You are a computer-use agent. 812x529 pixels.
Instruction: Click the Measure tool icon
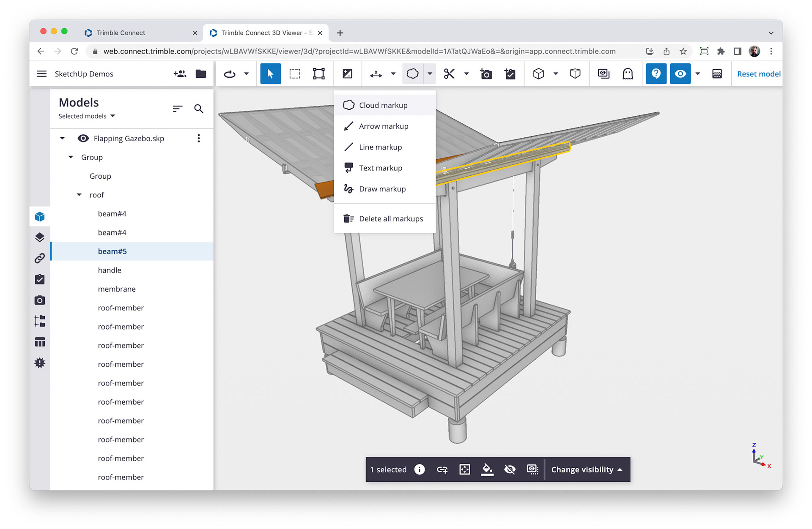376,74
